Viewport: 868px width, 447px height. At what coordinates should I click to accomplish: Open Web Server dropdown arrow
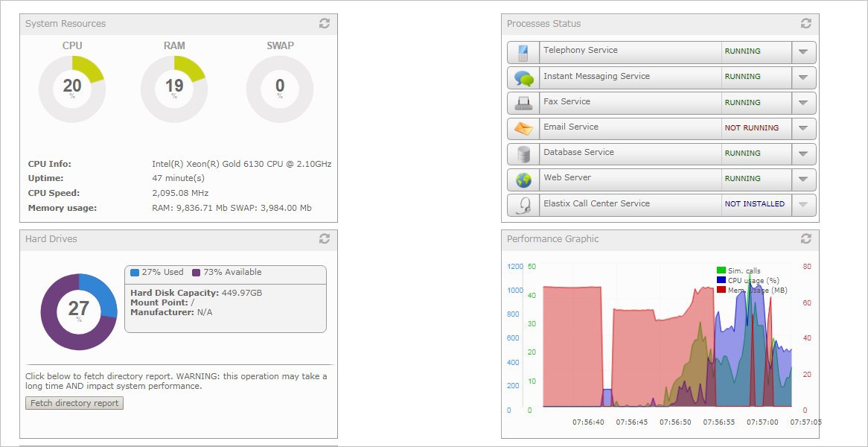804,180
